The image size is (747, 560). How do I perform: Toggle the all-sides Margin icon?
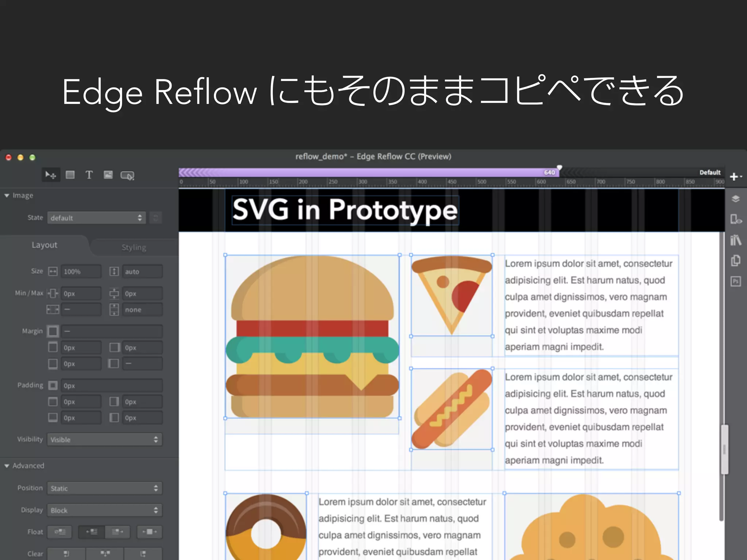coord(53,331)
